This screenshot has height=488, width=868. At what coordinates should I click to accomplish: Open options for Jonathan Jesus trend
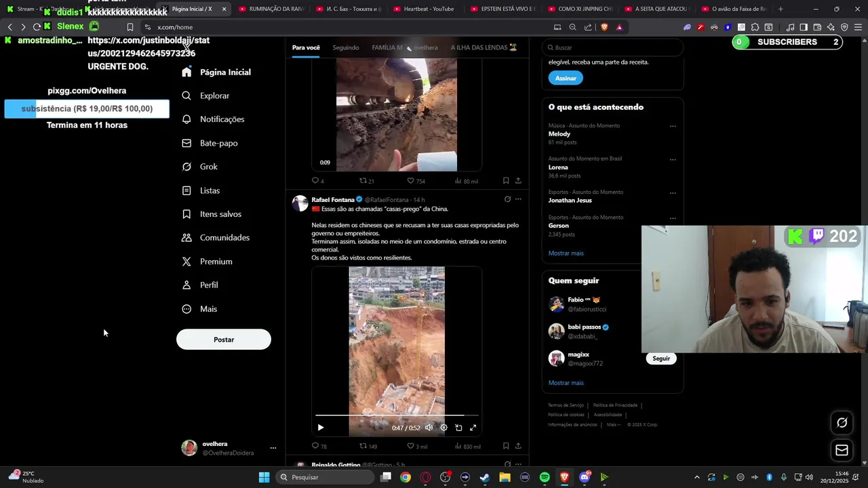[673, 193]
